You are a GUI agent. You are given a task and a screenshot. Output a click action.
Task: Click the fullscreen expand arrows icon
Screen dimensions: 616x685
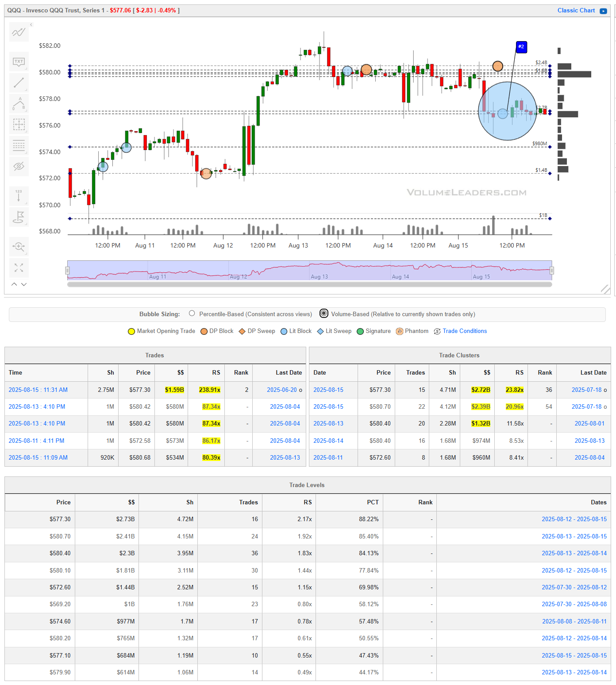(x=19, y=267)
